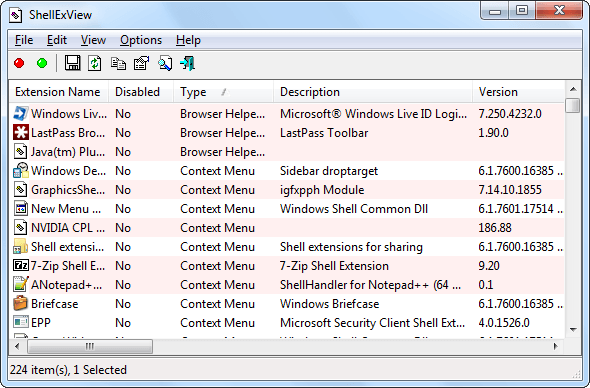The width and height of the screenshot is (590, 388).
Task: Click vertical scrollbar down arrow
Action: [573, 330]
